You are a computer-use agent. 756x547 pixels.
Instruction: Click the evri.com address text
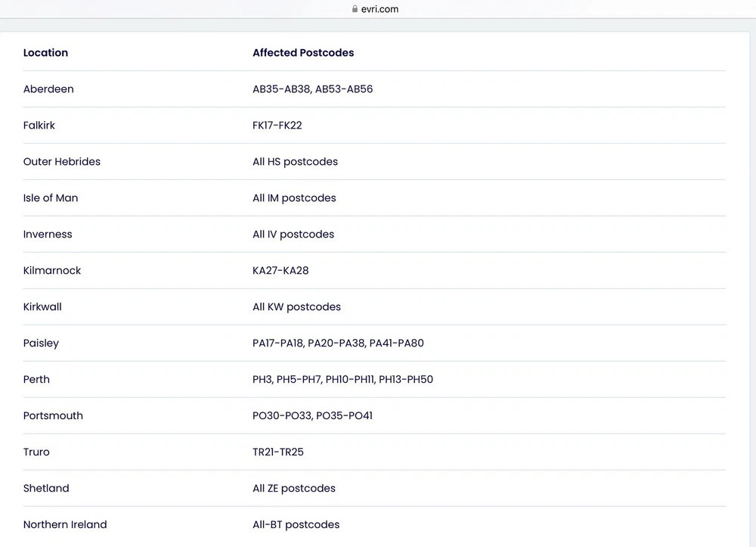click(380, 9)
